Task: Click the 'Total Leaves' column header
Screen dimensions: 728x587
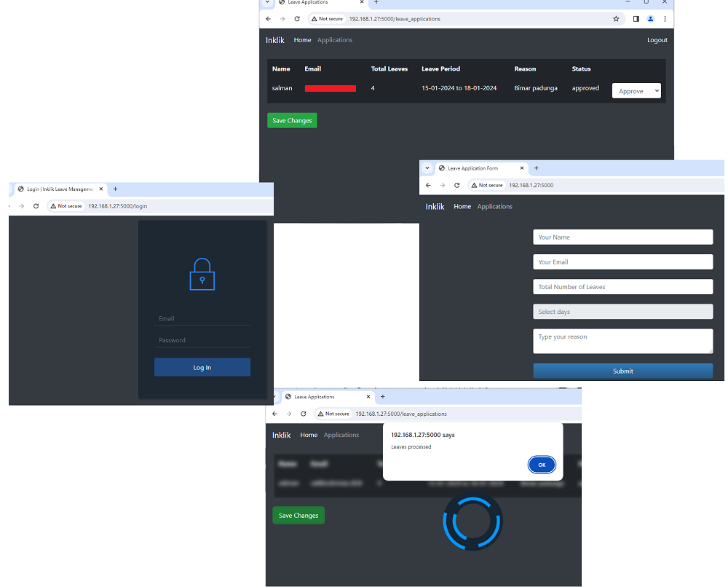Action: tap(389, 68)
